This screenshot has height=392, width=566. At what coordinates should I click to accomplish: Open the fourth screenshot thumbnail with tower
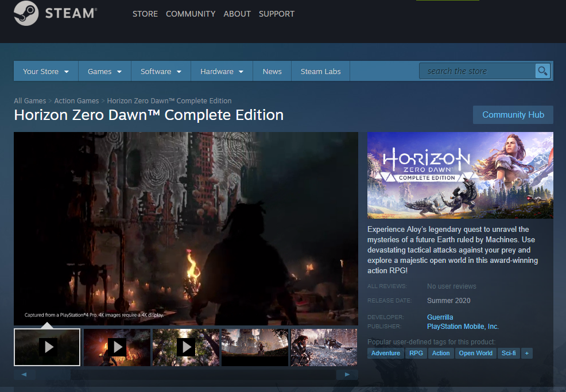pos(255,347)
